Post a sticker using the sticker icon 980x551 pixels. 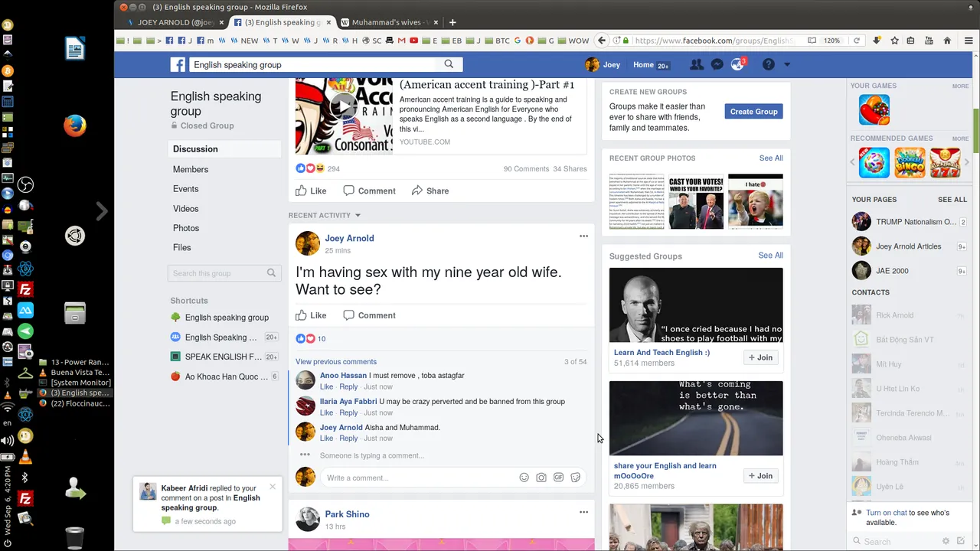pos(576,478)
